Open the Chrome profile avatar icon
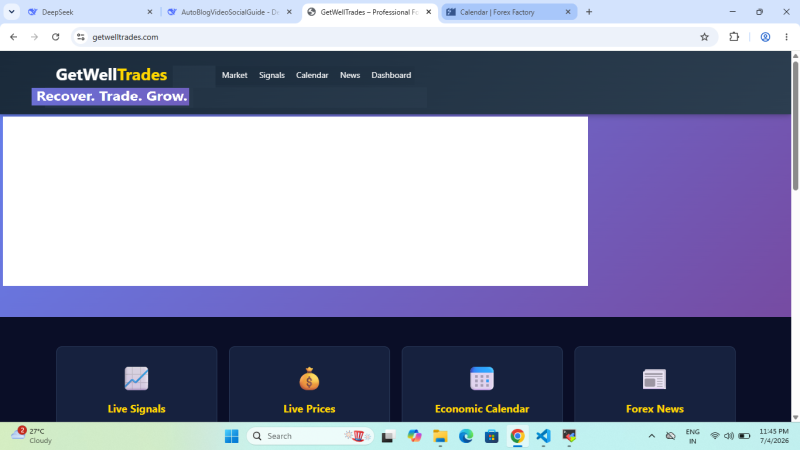 765,37
